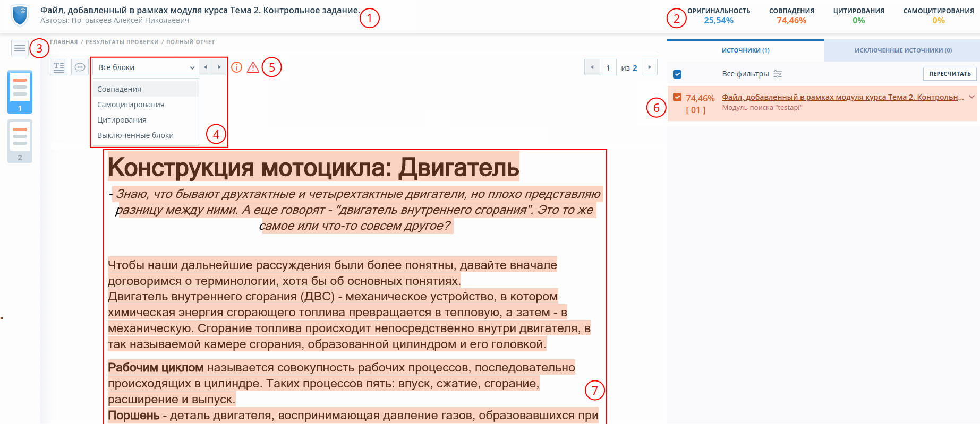Click the orange info circle icon
Screen dimensions: 980x424
tap(237, 67)
